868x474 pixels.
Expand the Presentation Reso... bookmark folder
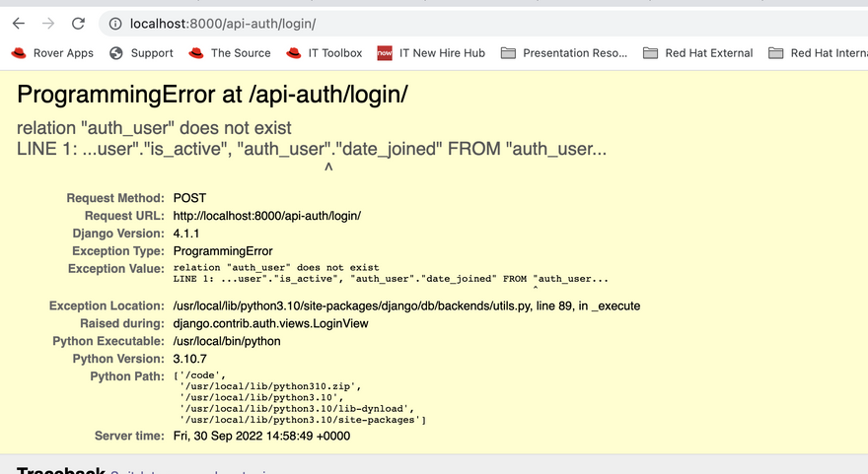[564, 53]
